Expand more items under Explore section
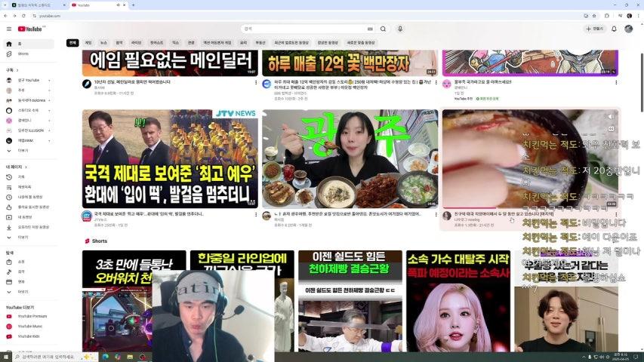This screenshot has height=362, width=644. [29, 292]
